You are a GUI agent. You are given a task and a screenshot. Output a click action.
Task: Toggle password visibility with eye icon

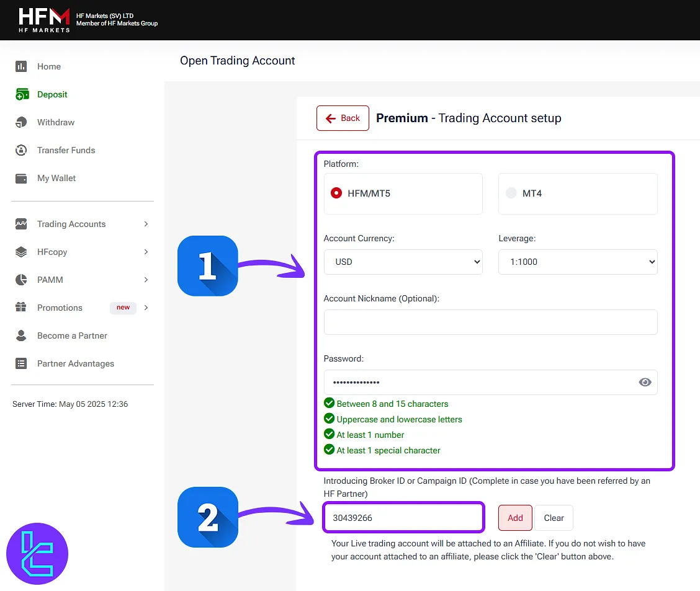click(645, 382)
